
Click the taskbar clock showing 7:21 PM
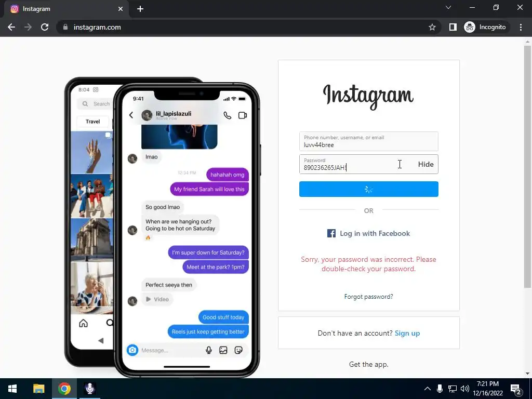pos(488,389)
